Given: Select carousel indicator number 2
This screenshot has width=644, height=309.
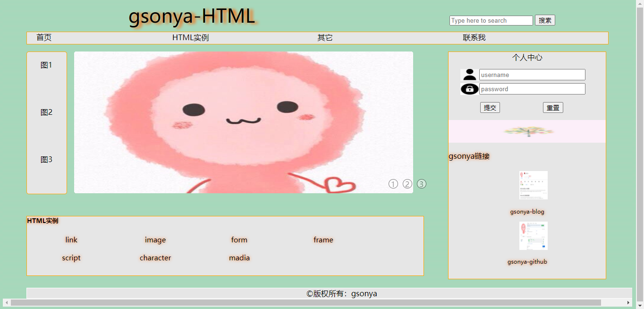Looking at the screenshot, I should [407, 184].
